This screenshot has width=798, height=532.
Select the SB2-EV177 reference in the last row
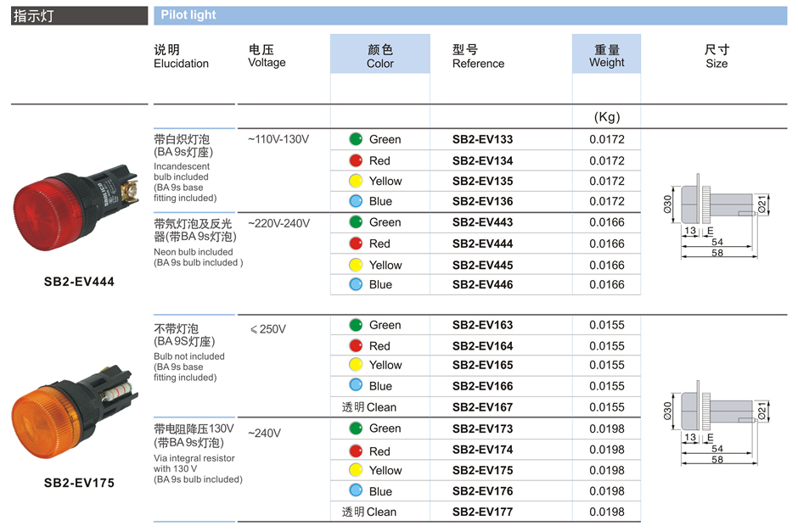tap(482, 512)
